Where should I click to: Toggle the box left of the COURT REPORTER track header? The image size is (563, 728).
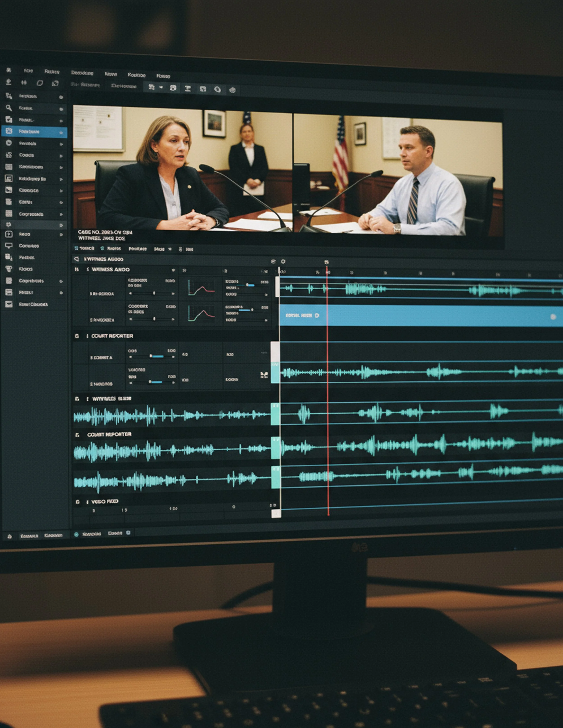click(x=77, y=336)
